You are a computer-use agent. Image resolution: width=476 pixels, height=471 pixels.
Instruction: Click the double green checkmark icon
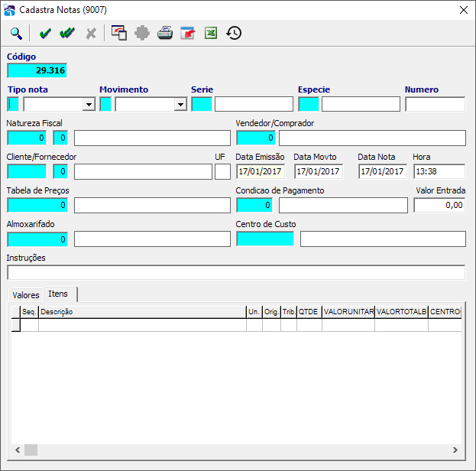click(x=67, y=33)
